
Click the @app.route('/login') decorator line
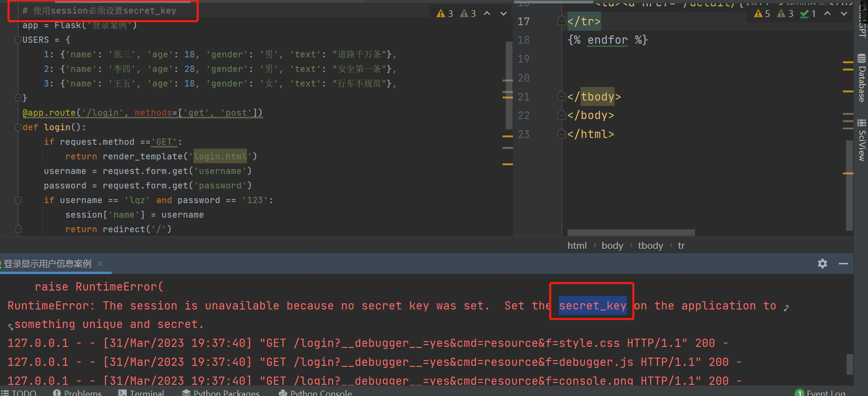click(x=142, y=113)
